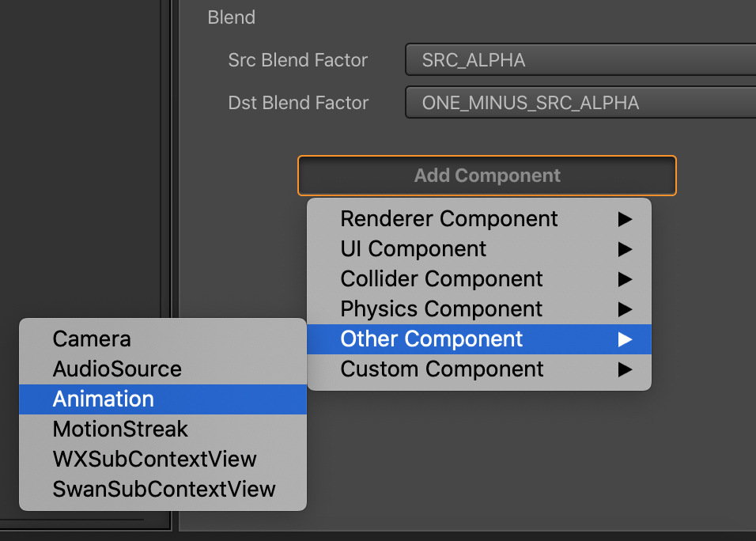Click arrow next to UI Component
This screenshot has height=541, width=756.
tap(625, 249)
